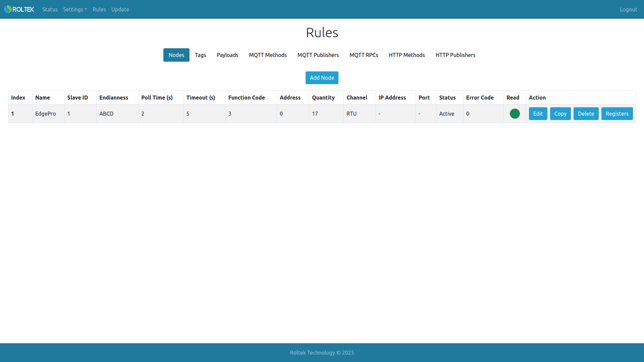Open the Status page

(x=50, y=9)
